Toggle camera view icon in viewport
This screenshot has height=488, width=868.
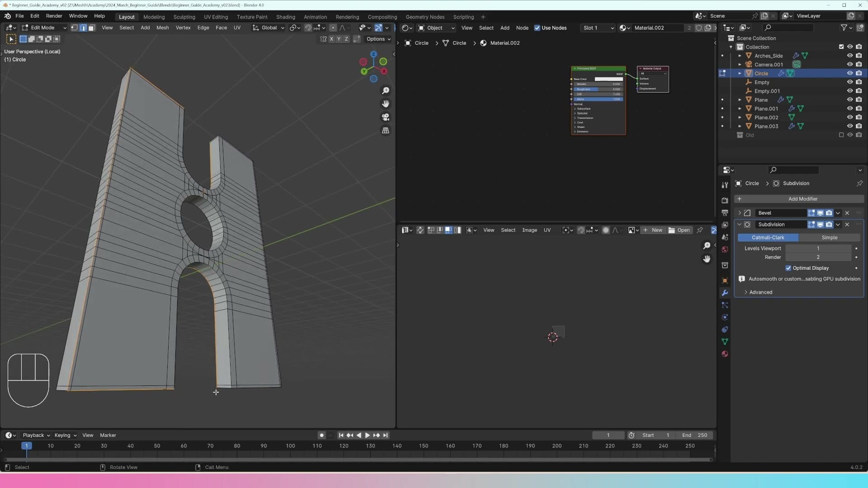coord(386,117)
